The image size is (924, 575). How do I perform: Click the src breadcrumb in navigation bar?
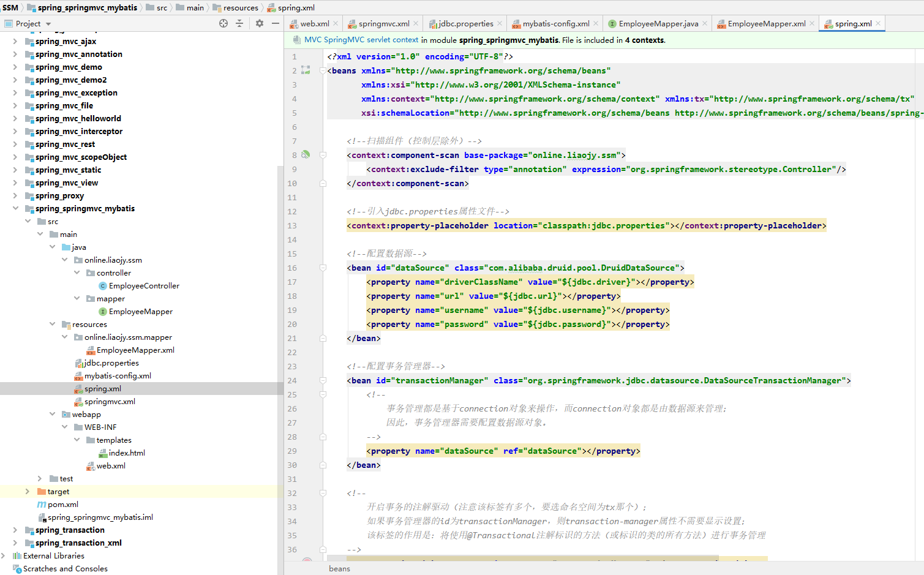pos(156,7)
